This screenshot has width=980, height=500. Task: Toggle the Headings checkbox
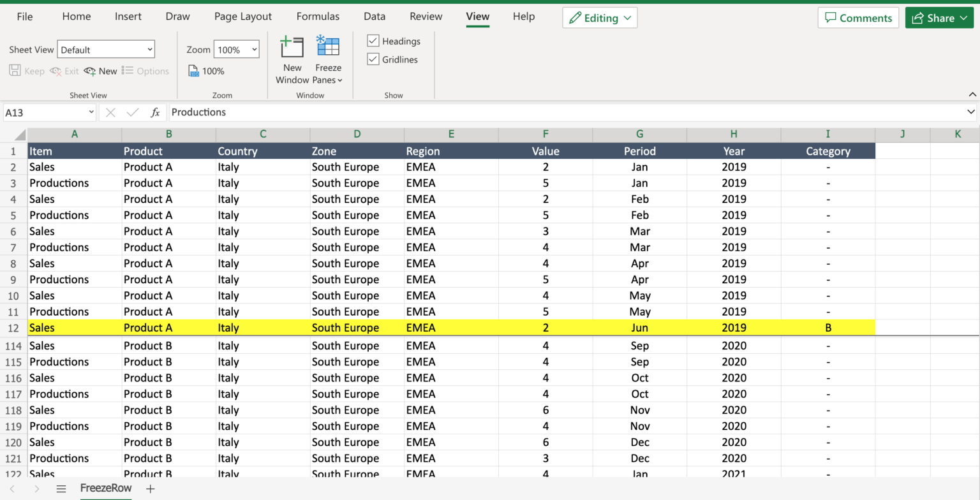click(373, 40)
